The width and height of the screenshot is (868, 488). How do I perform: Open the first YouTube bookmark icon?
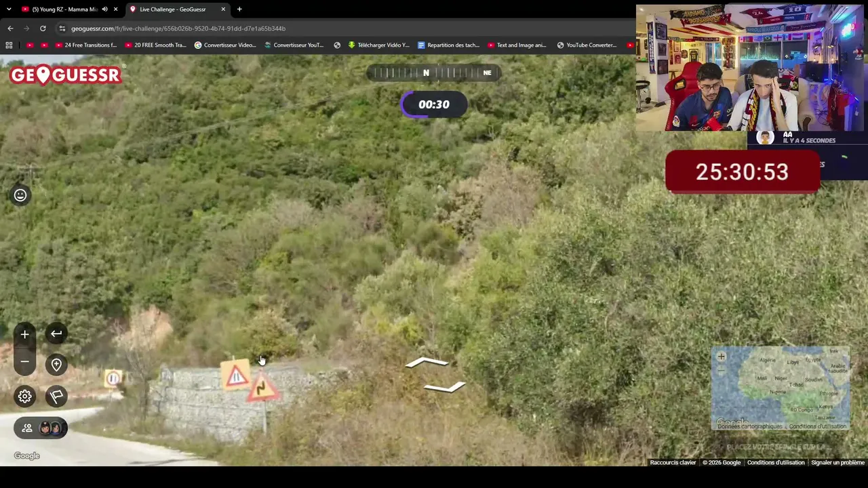30,45
